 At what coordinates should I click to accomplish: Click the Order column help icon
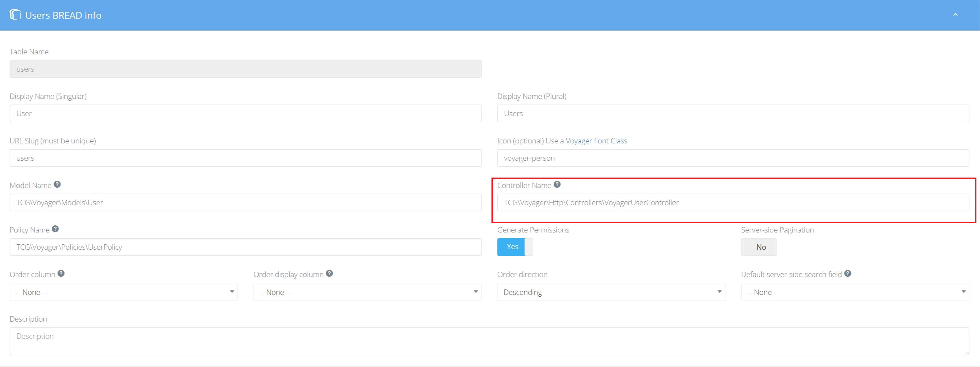(x=61, y=273)
